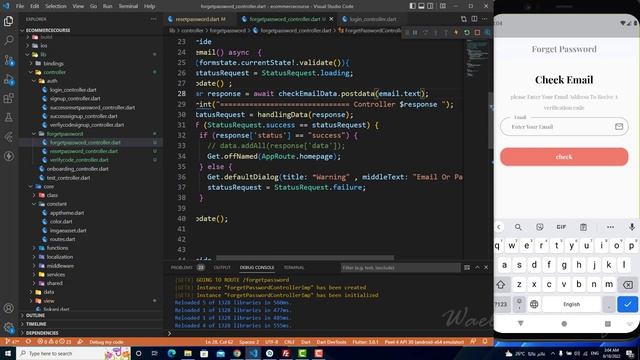Toggle the secondary sidebar layout button
This screenshot has height=360, width=640.
[x=430, y=6]
